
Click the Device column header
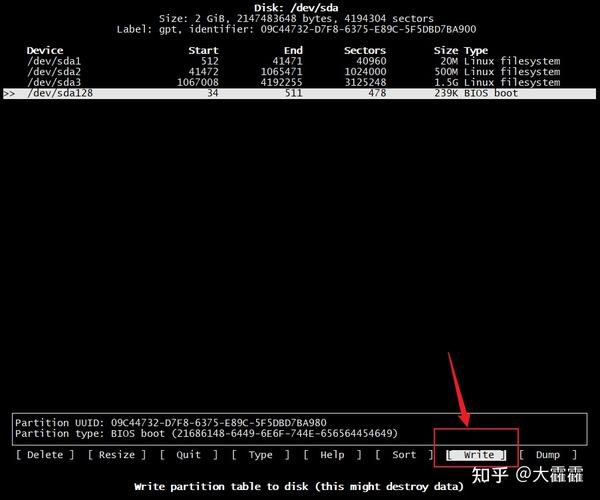click(x=45, y=50)
